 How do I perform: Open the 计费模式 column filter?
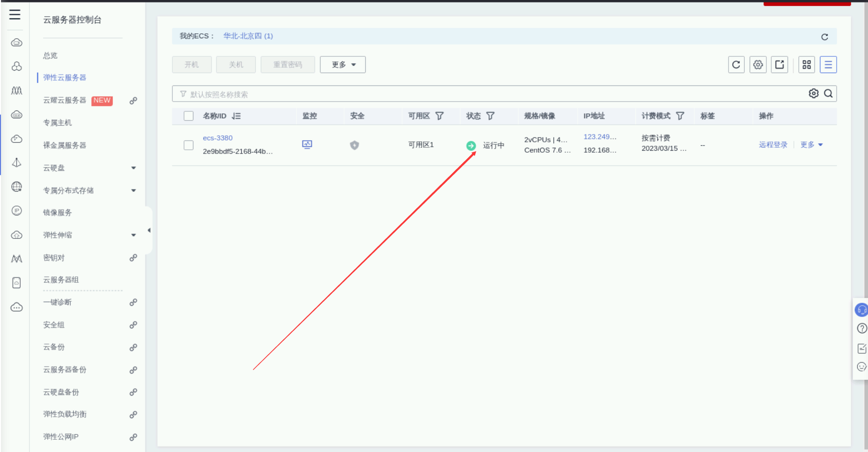(680, 116)
